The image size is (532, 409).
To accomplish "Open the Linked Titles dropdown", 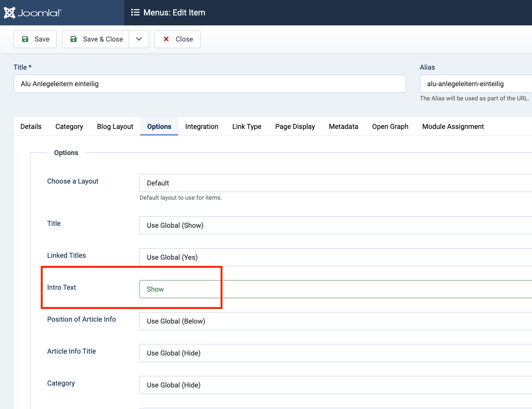I will (335, 257).
